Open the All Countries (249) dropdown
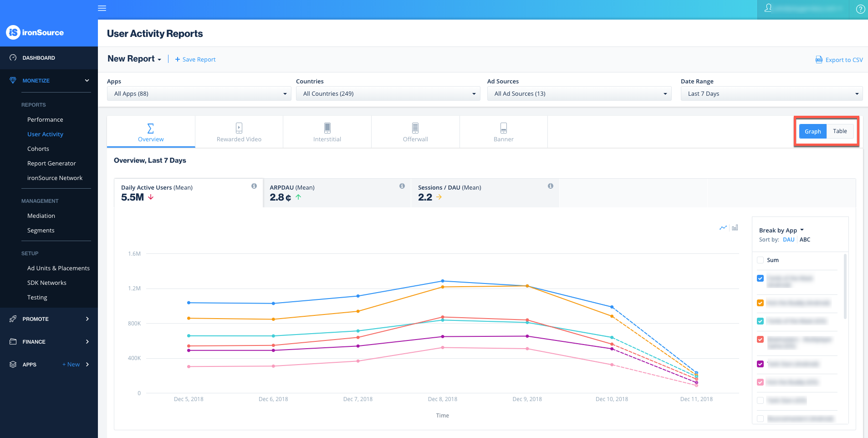The height and width of the screenshot is (438, 868). 388,94
